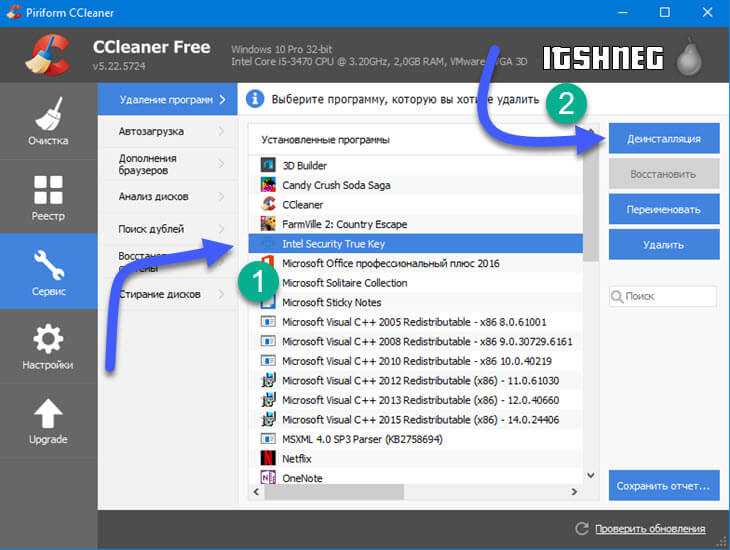The width and height of the screenshot is (730, 550).
Task: Click the Деинсталляция button
Action: pyautogui.click(x=664, y=138)
